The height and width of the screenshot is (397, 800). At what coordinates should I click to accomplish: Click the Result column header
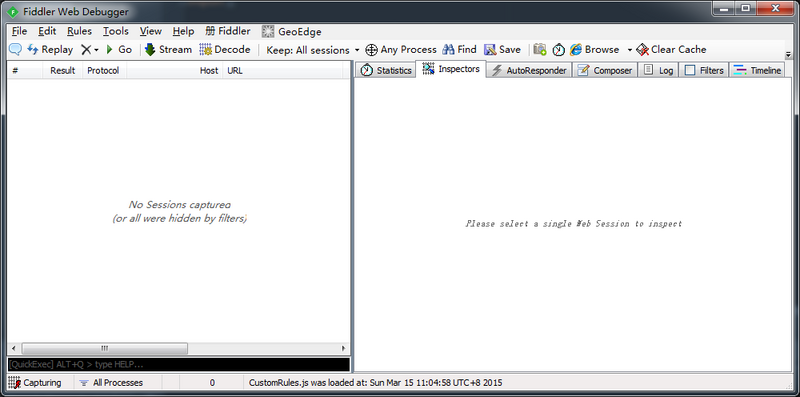pyautogui.click(x=62, y=70)
